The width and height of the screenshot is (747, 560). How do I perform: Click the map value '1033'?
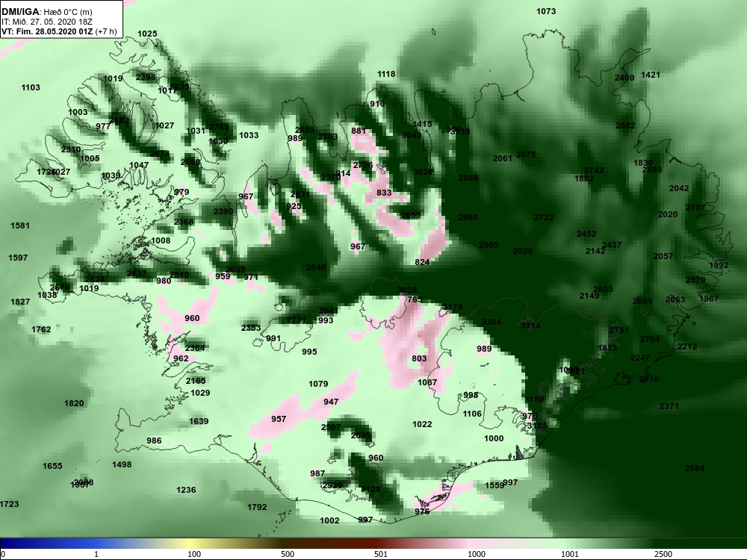pyautogui.click(x=249, y=135)
